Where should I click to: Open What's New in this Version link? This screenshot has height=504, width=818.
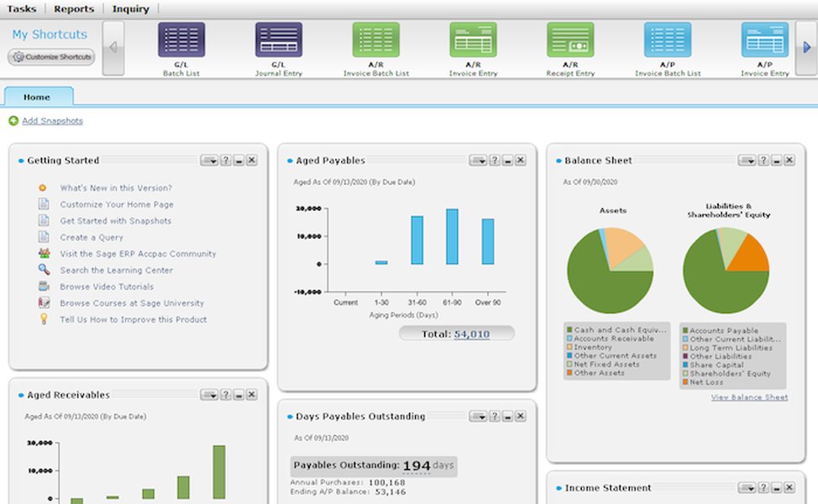pyautogui.click(x=116, y=188)
